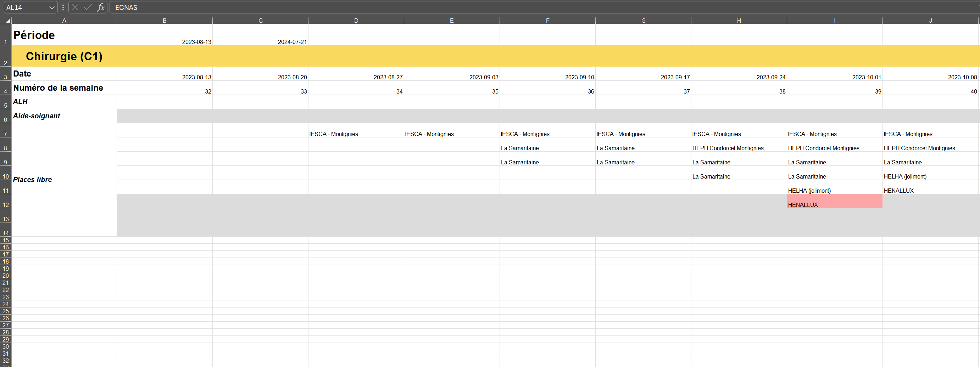This screenshot has width=980, height=367.
Task: Select column F header
Action: pos(547,21)
